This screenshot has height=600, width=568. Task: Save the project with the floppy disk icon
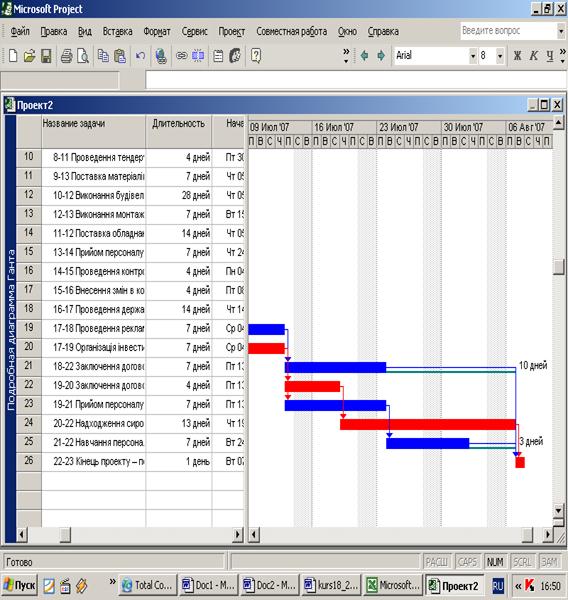46,56
